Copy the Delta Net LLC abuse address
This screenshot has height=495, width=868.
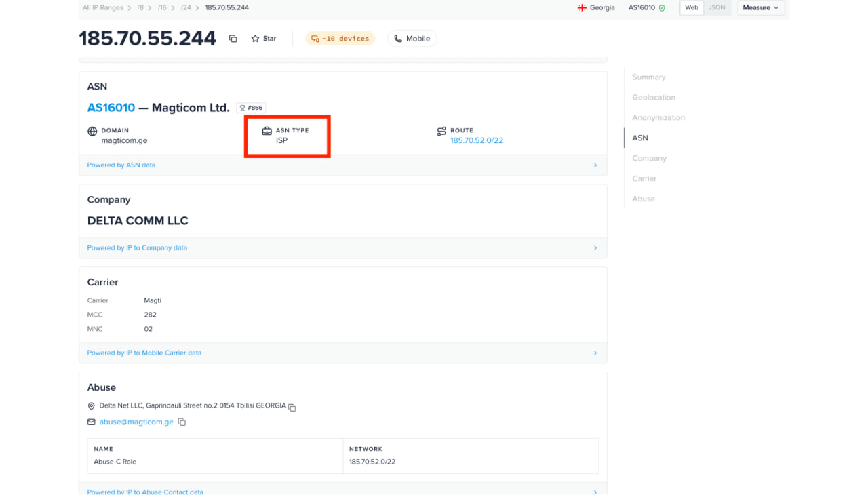tap(292, 408)
